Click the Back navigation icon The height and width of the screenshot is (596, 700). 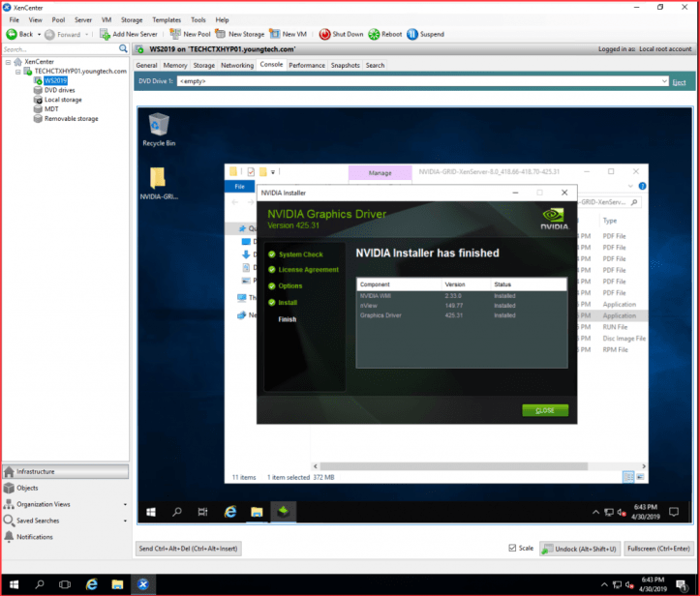pyautogui.click(x=12, y=35)
